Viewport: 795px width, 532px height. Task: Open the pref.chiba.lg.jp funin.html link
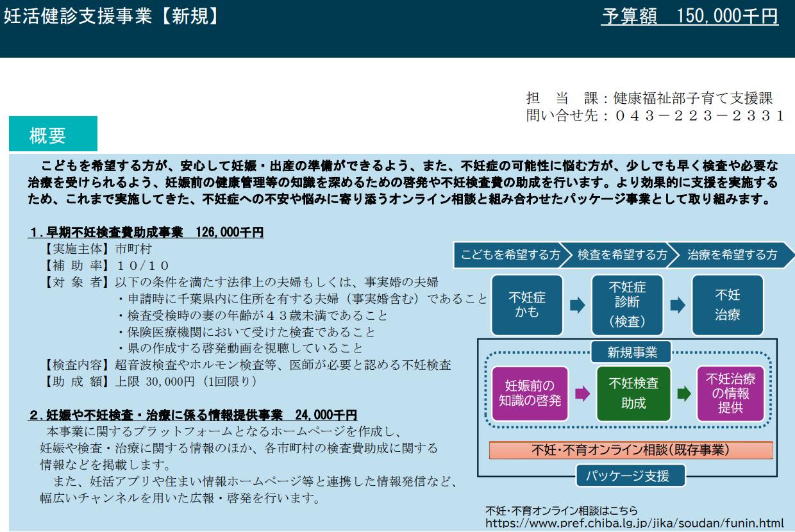point(635,523)
